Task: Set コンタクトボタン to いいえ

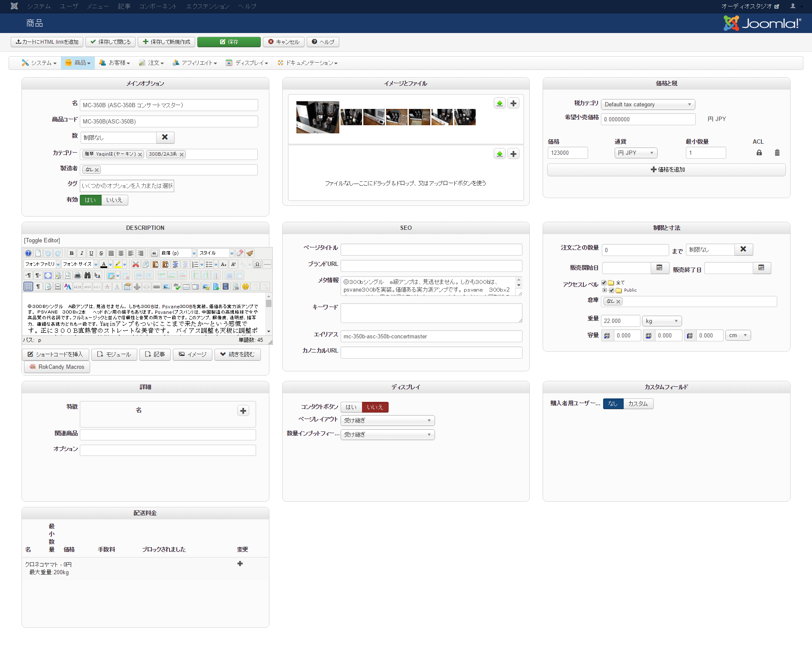Action: pyautogui.click(x=375, y=407)
